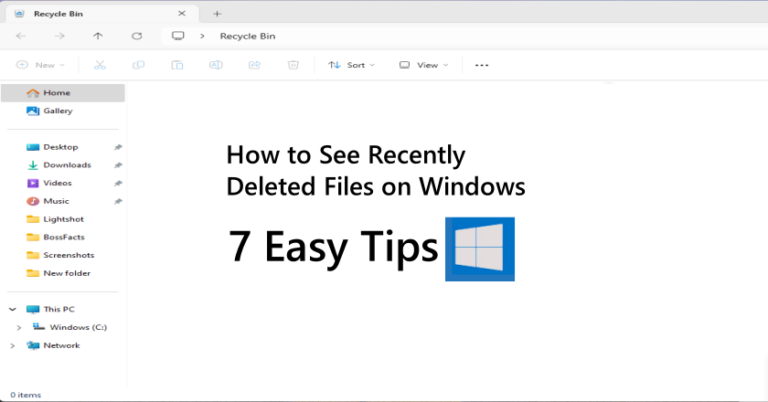Open the View dropdown menu

click(424, 65)
